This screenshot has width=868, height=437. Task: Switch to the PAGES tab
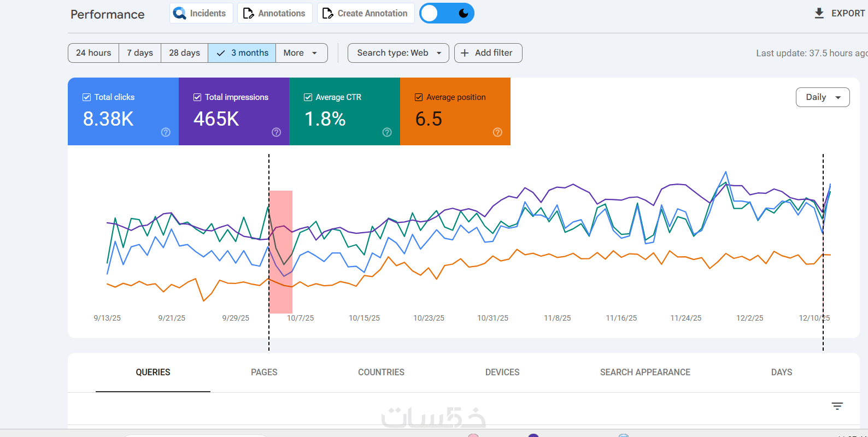click(x=264, y=372)
